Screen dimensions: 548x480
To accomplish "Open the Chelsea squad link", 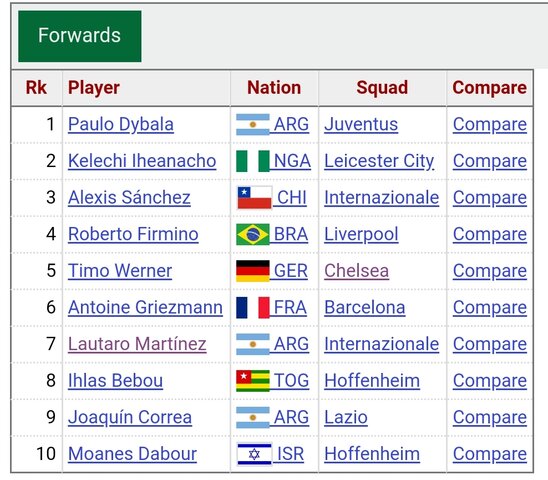I will point(356,271).
